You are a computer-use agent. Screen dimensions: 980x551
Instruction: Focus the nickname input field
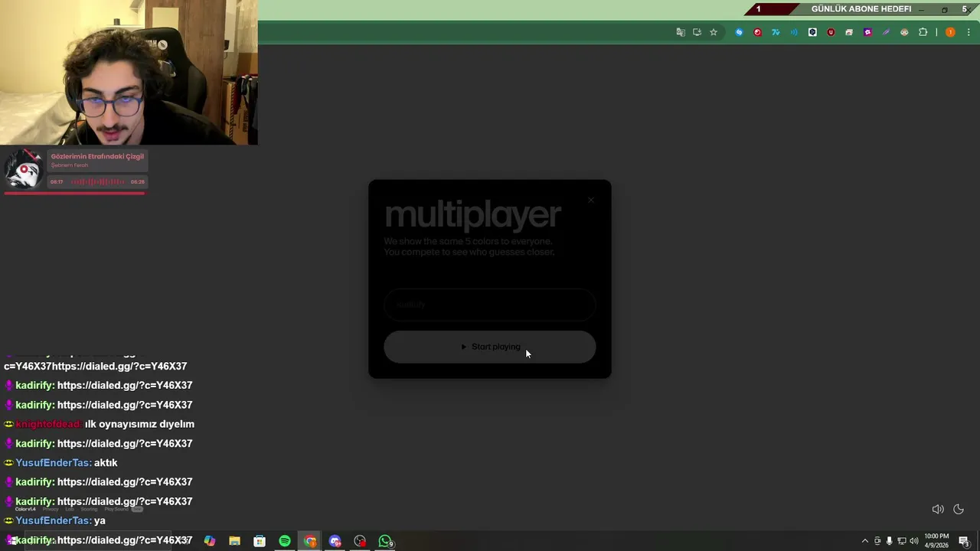(x=489, y=305)
